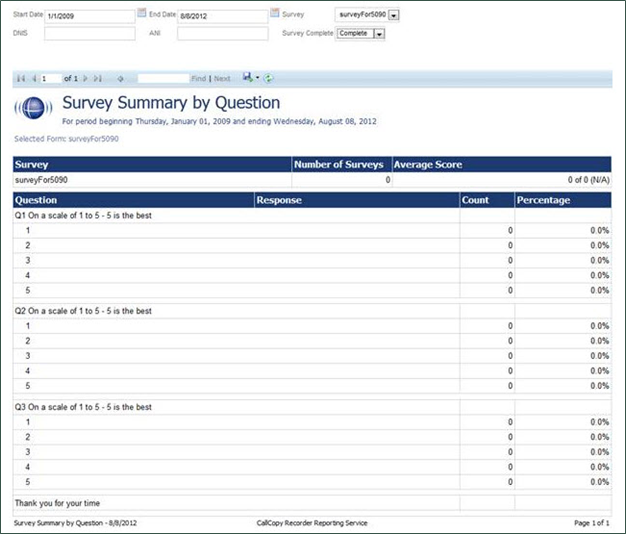Screen dimensions: 626x534
Task: Focus the DNIS text field
Action: click(x=89, y=33)
